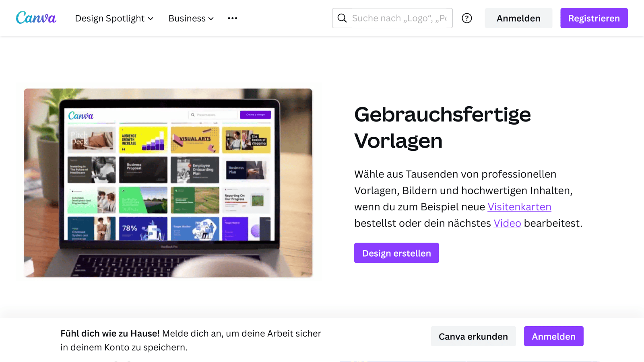Viewport: 644px width, 362px height.
Task: Click the Gebrauchsfertige Vorlagen heading
Action: 442,128
